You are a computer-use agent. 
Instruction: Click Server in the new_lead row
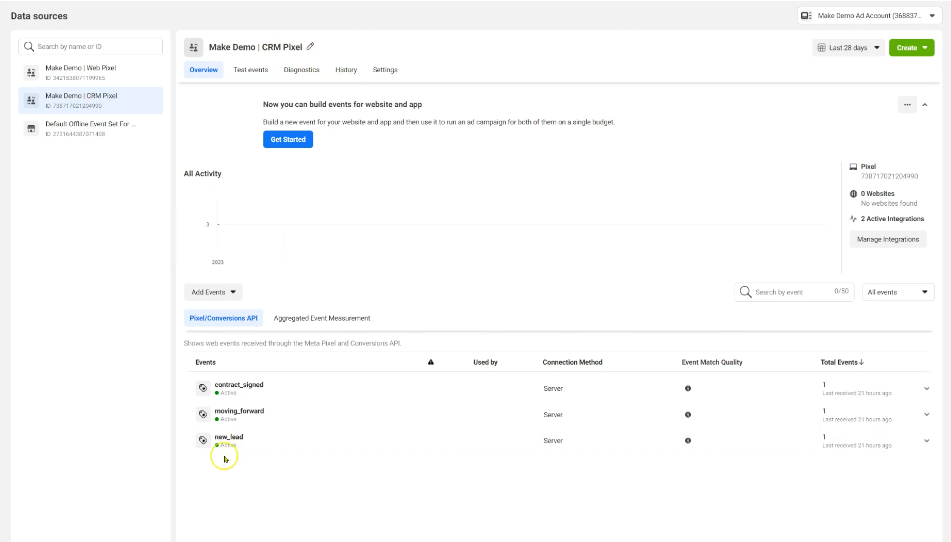coord(553,441)
